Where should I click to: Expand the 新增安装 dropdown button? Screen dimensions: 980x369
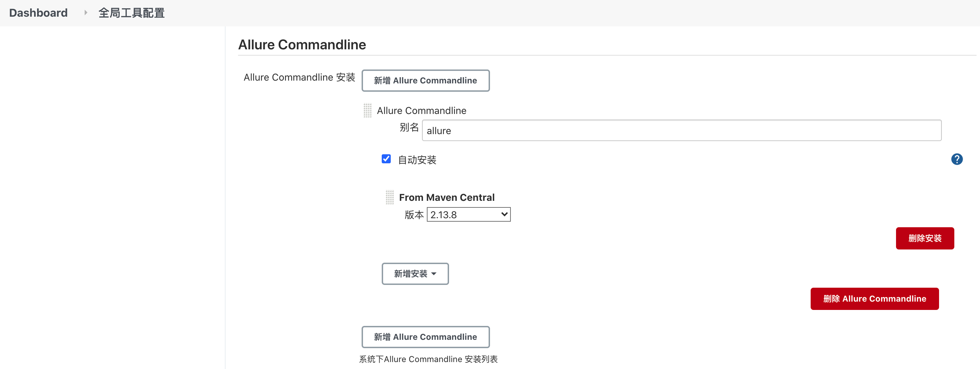[415, 273]
